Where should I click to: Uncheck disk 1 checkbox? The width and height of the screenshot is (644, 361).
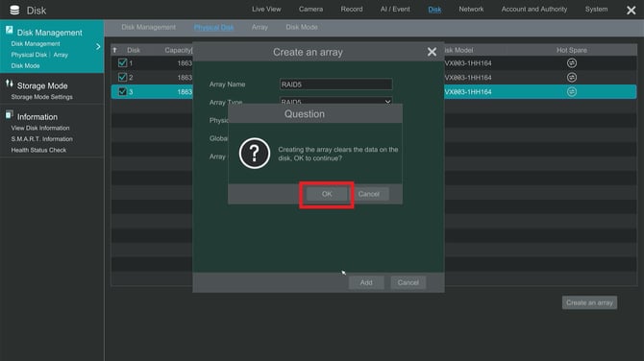122,62
